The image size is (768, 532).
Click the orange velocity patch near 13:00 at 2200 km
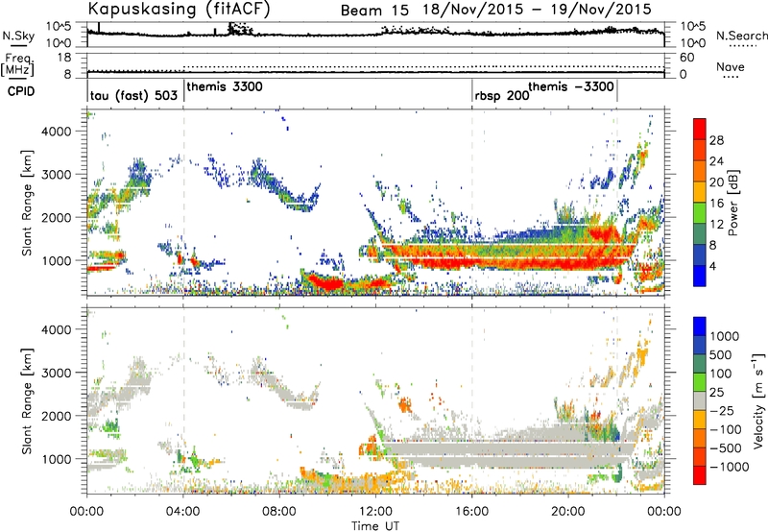(405, 405)
